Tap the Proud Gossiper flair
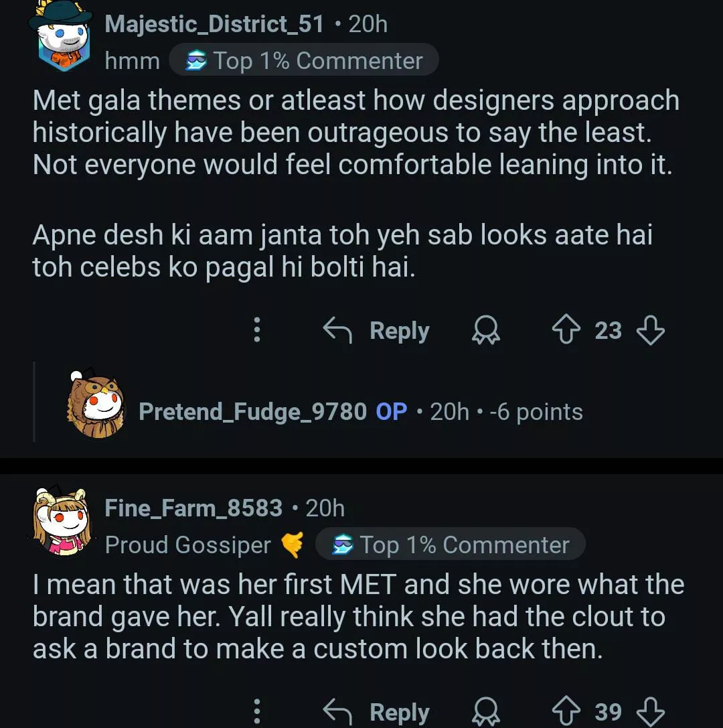Screen dimensions: 723x728 pos(188,545)
